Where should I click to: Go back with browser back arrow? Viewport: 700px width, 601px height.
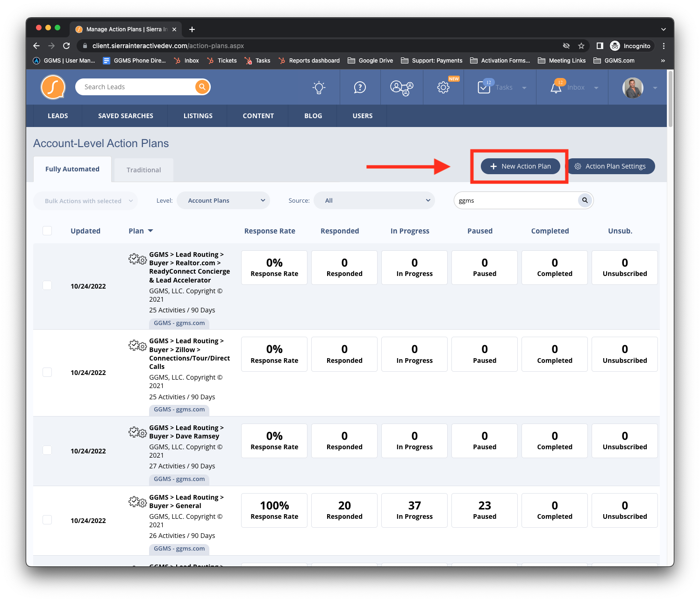point(36,46)
